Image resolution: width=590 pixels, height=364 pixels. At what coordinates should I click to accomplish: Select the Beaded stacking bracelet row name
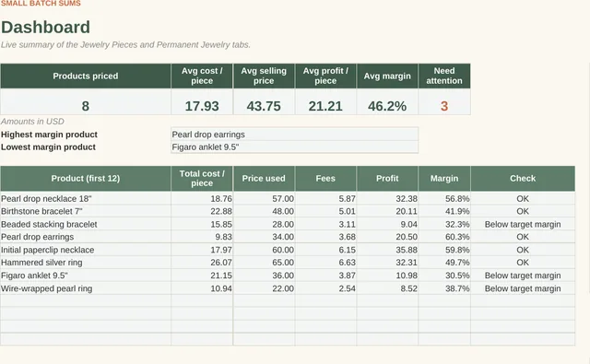coord(49,224)
